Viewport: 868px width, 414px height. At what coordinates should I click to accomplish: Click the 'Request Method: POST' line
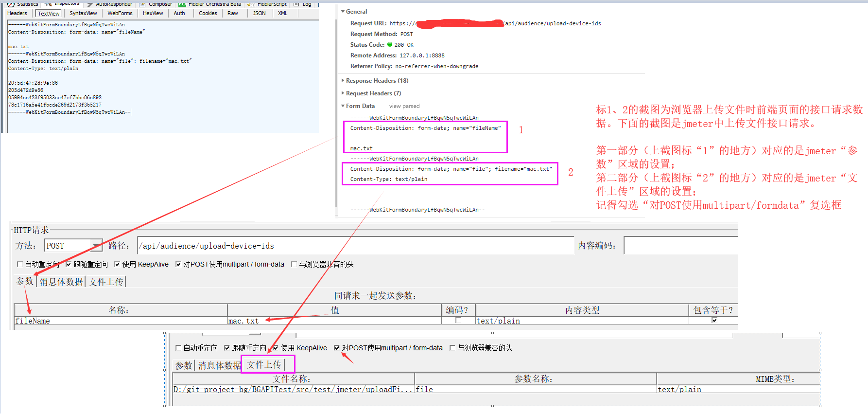coord(382,34)
